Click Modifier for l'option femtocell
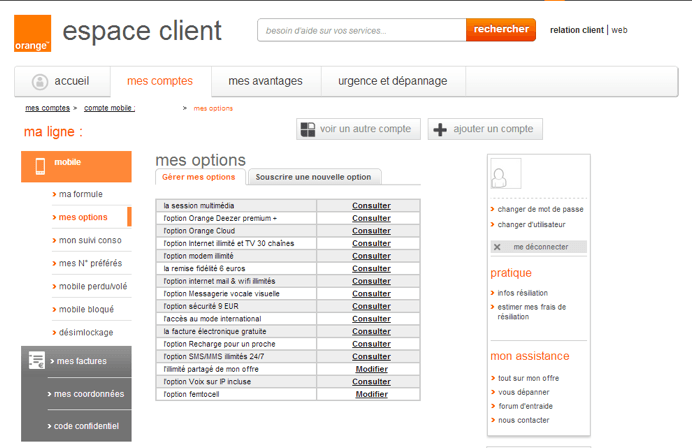Viewport: 692px width, 448px height. pos(371,394)
